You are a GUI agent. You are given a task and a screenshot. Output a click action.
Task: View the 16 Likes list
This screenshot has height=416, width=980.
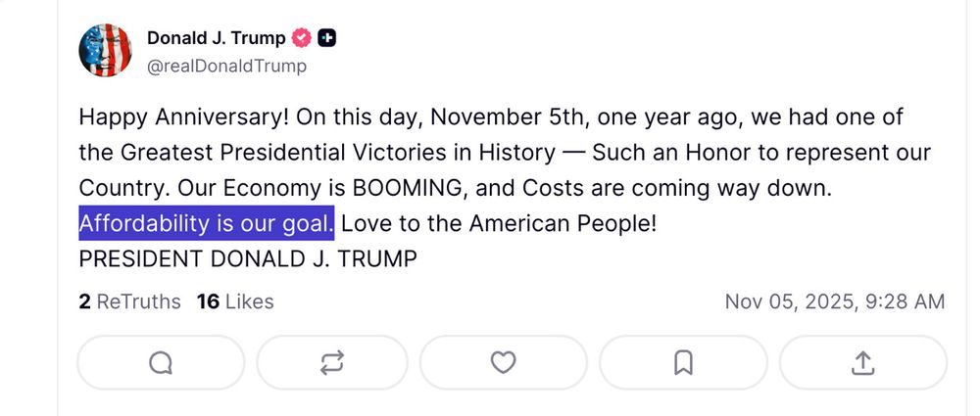click(x=235, y=301)
